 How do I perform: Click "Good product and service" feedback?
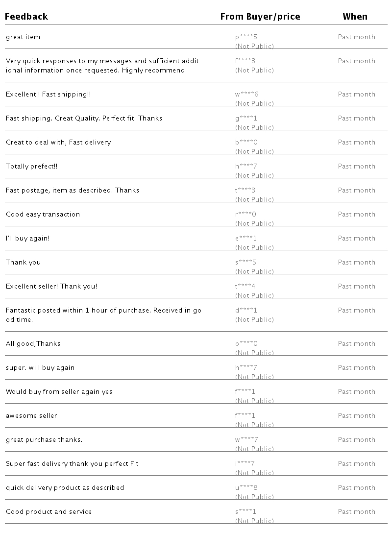tap(49, 512)
